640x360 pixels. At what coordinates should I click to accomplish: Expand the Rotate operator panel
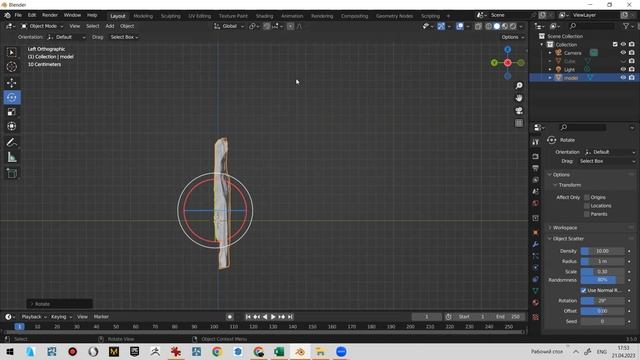tap(60, 304)
